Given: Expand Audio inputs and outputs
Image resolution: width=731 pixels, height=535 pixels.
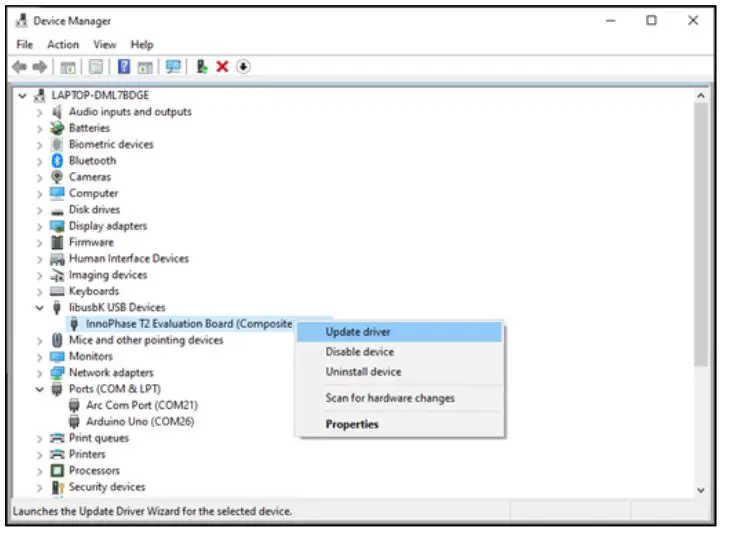Looking at the screenshot, I should (40, 112).
